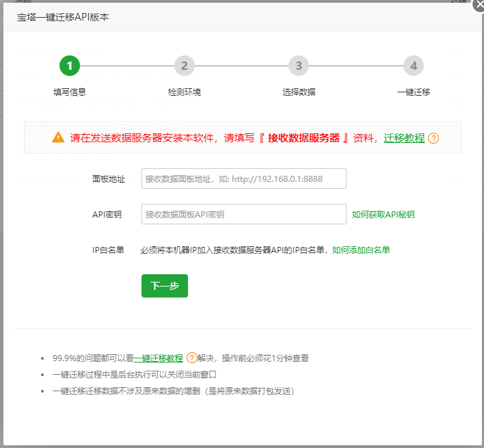Image resolution: width=484 pixels, height=448 pixels.
Task: Open the 如何添加白名单 link
Action: click(361, 250)
